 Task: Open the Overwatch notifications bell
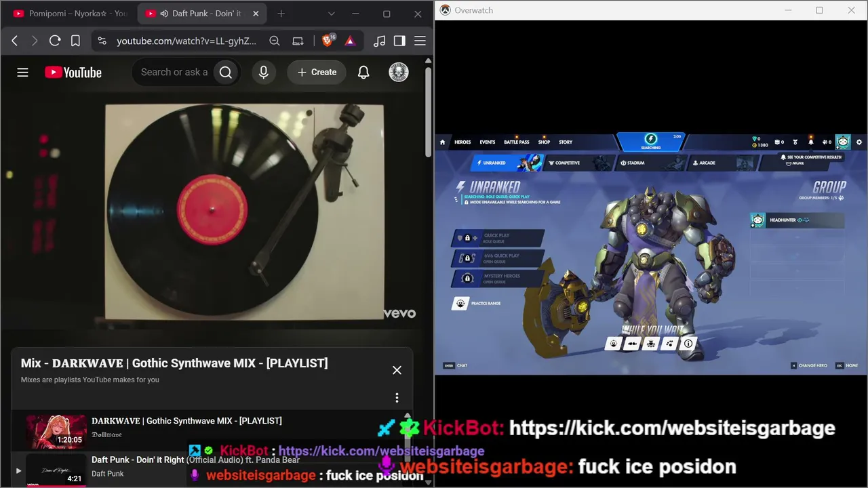tap(810, 142)
